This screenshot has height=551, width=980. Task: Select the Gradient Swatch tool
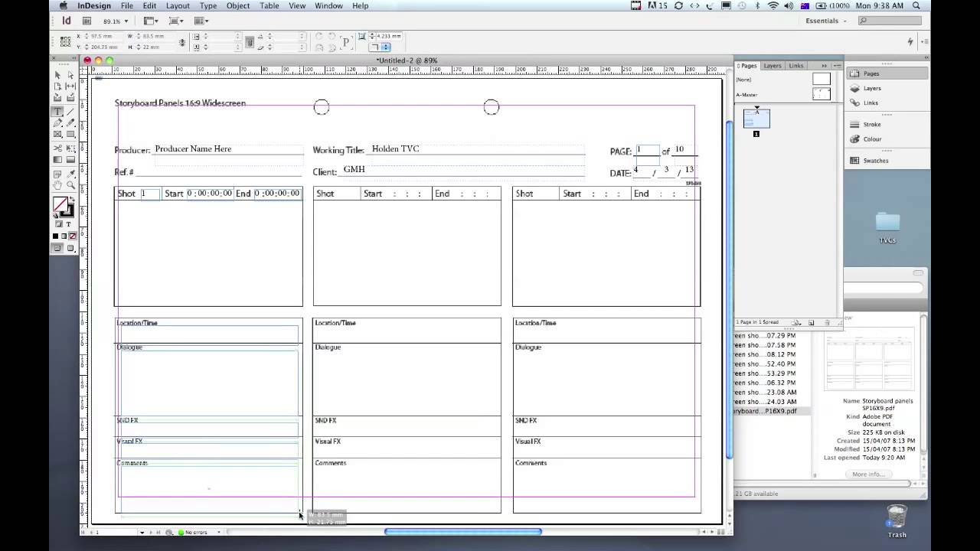57,159
